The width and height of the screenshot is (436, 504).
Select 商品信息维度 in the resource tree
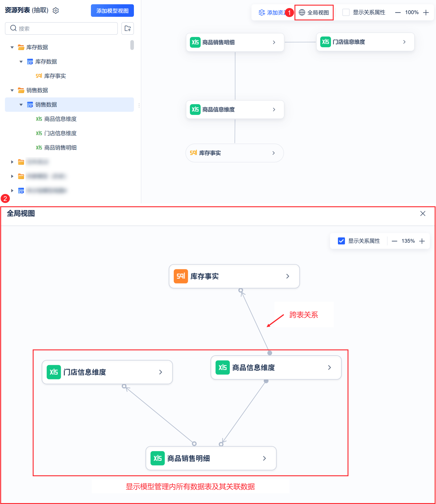[60, 119]
